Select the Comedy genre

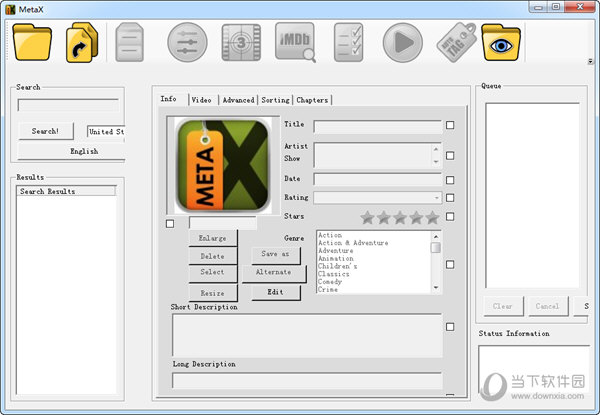(x=330, y=282)
